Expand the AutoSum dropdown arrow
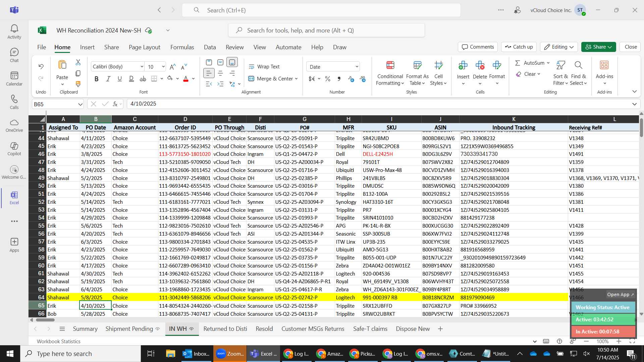Screen dimensions: 644x362 [x=548, y=63]
